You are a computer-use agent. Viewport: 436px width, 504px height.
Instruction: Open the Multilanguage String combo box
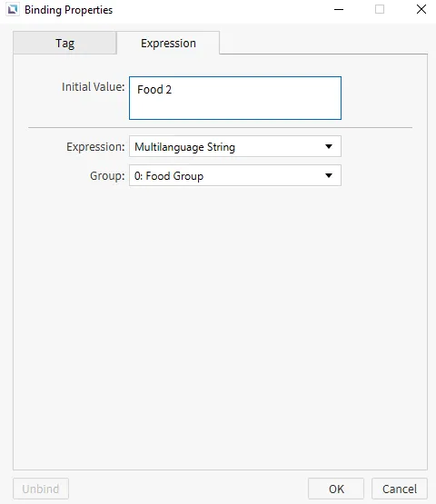point(235,146)
